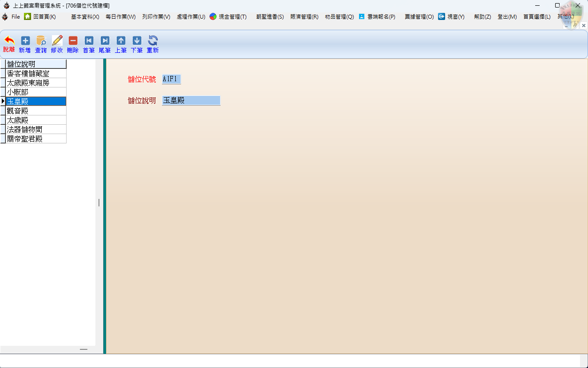Go to next record with 下筆
The height and width of the screenshot is (368, 588).
click(137, 41)
